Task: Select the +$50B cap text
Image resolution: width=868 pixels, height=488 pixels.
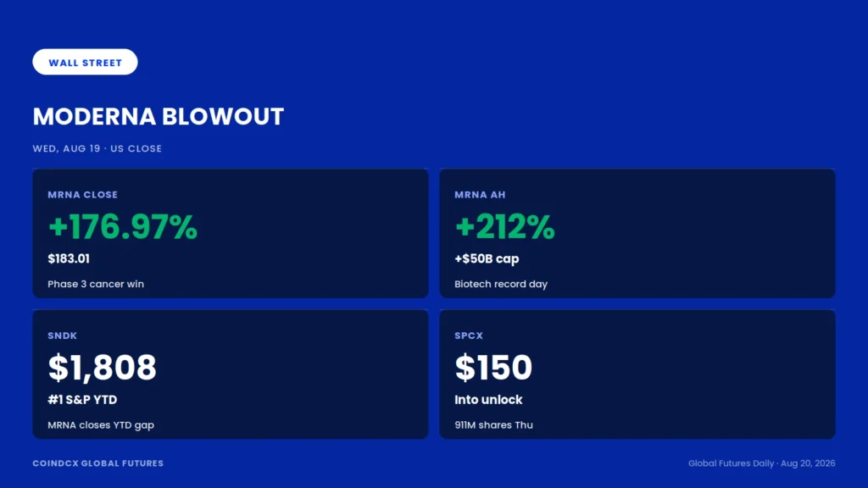Action: tap(487, 259)
